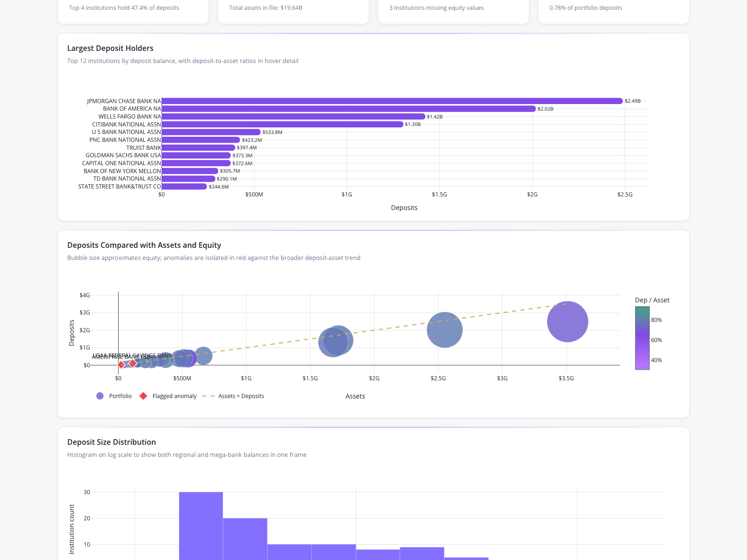747x560 pixels.
Task: Click the USAA FEDERAL SAVINGS BANK annotation
Action: [x=133, y=355]
